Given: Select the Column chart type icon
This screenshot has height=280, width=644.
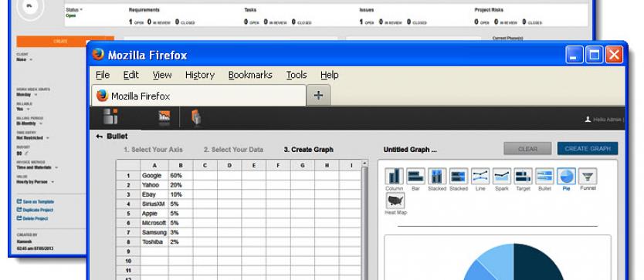Looking at the screenshot, I should 394,176.
